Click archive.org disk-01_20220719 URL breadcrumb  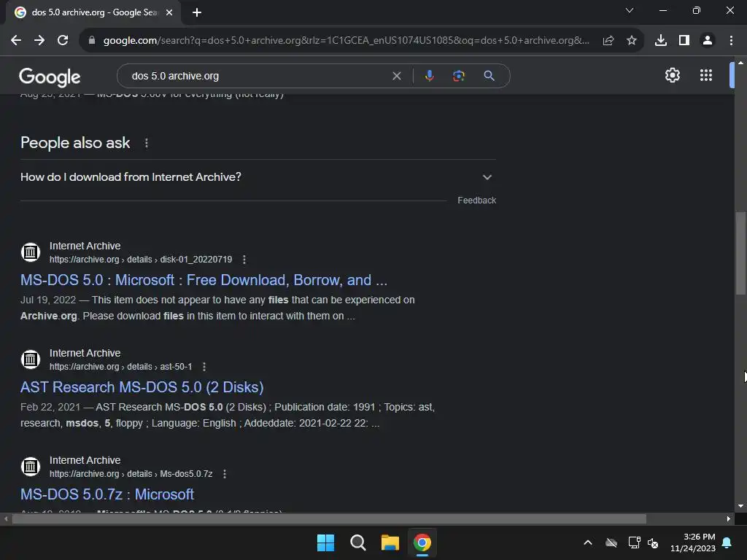point(141,260)
